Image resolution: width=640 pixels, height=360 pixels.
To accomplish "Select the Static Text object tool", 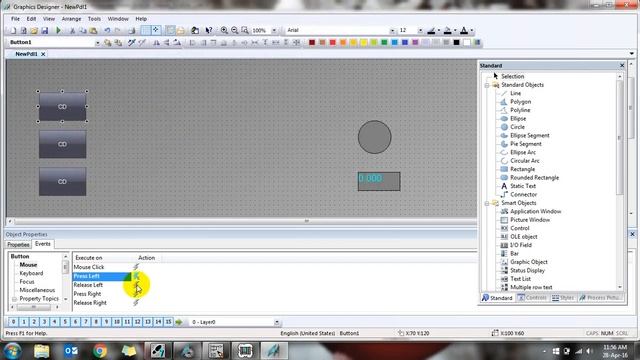I will [523, 186].
